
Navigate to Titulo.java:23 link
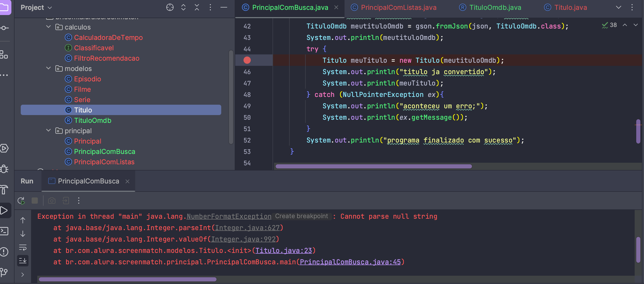(x=284, y=251)
